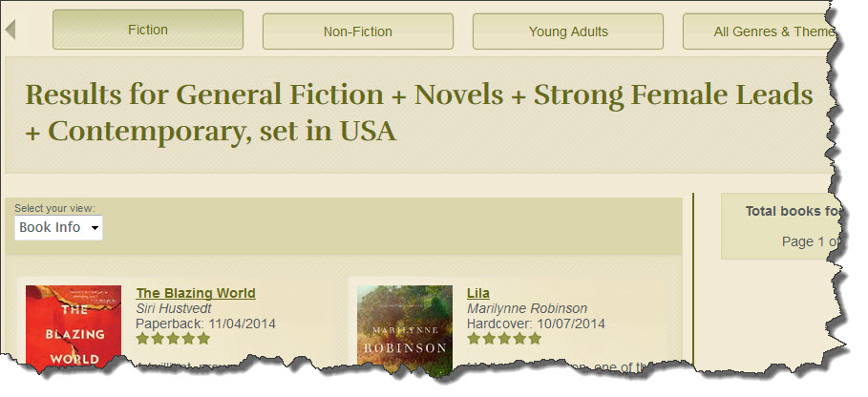Go to All Genres & Themes tab
Screen dimensions: 868x397
pyautogui.click(x=773, y=31)
